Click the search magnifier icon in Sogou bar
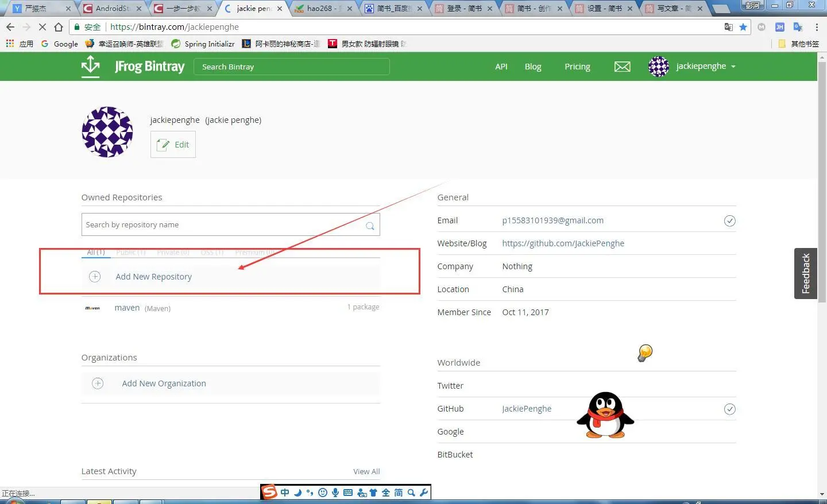Image resolution: width=827 pixels, height=504 pixels. [x=411, y=493]
